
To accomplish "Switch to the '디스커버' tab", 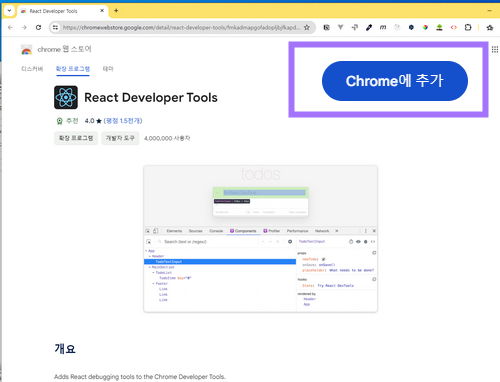I will pyautogui.click(x=32, y=69).
